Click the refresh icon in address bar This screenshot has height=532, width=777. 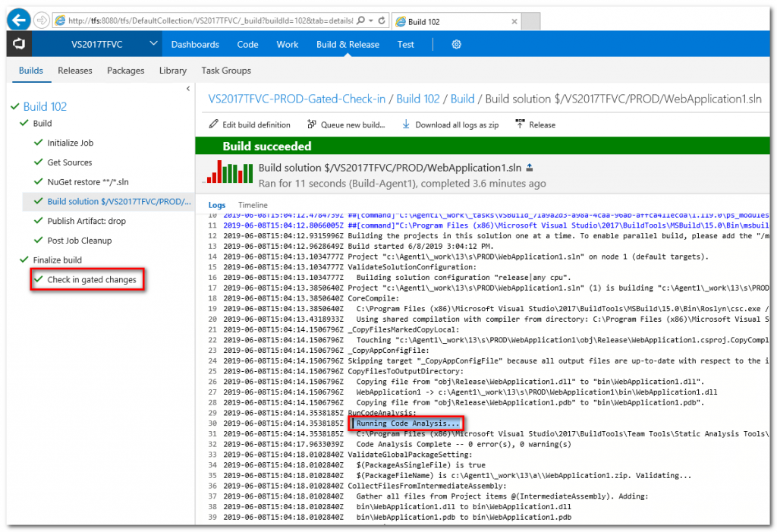[382, 20]
